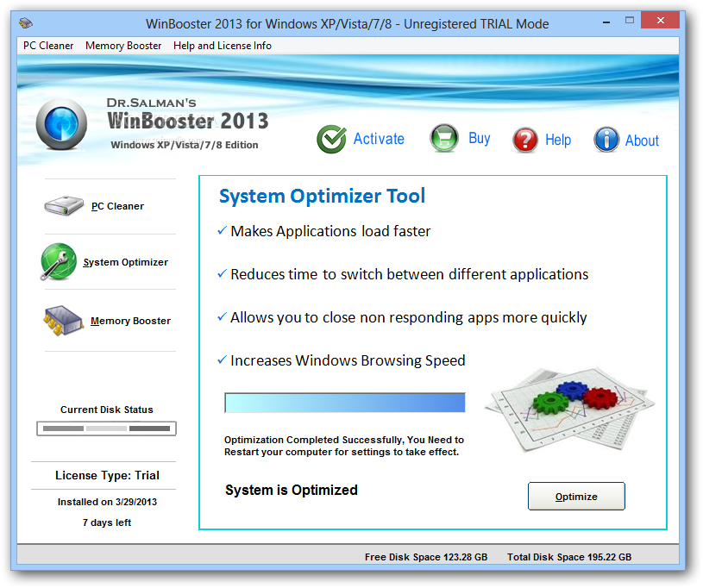Image resolution: width=703 pixels, height=588 pixels.
Task: Click the 'Current Disk Status' label
Action: click(x=107, y=410)
